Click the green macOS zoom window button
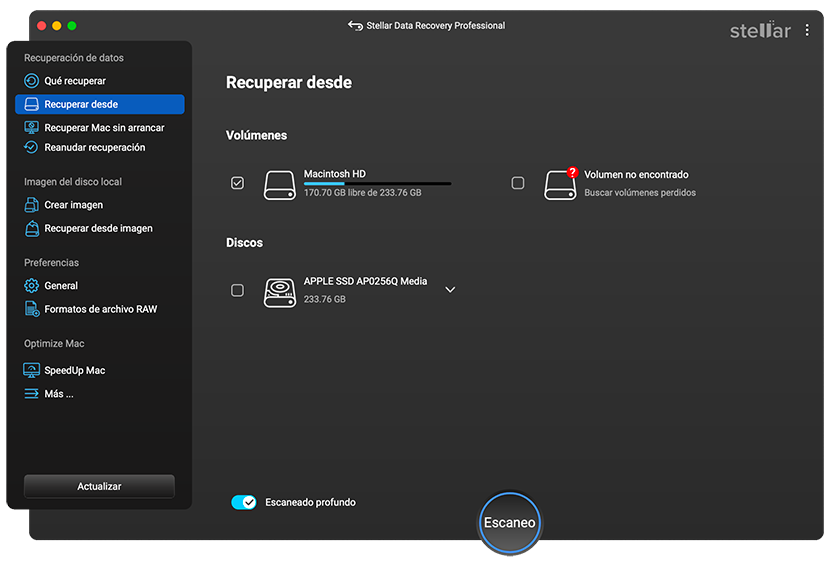This screenshot has height=576, width=831. (x=72, y=25)
